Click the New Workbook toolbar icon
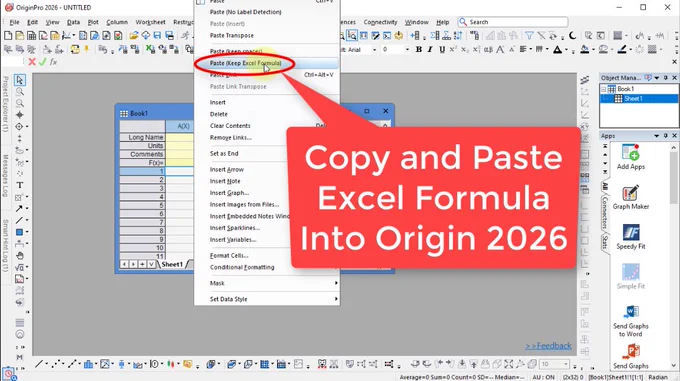680x381 pixels. pos(31,36)
